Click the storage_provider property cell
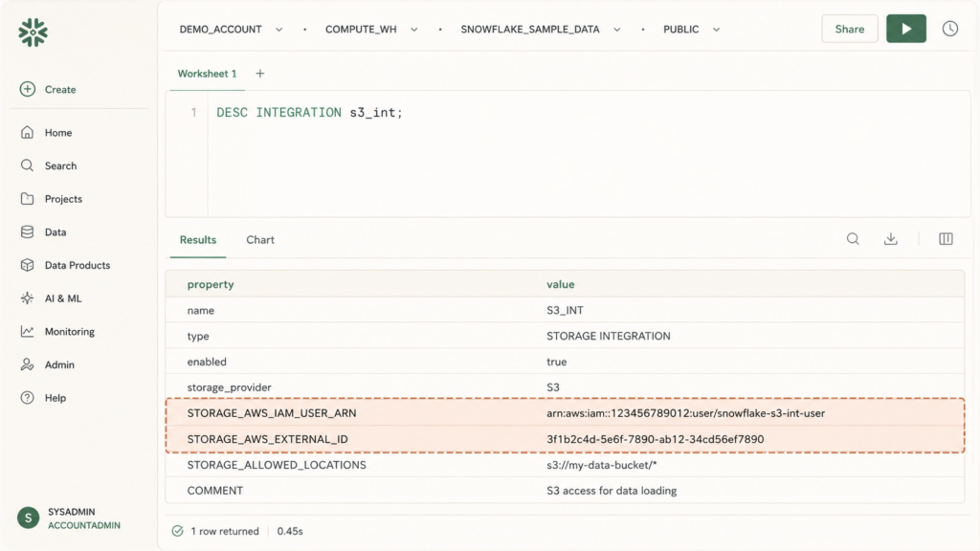980x551 pixels. pyautogui.click(x=230, y=387)
